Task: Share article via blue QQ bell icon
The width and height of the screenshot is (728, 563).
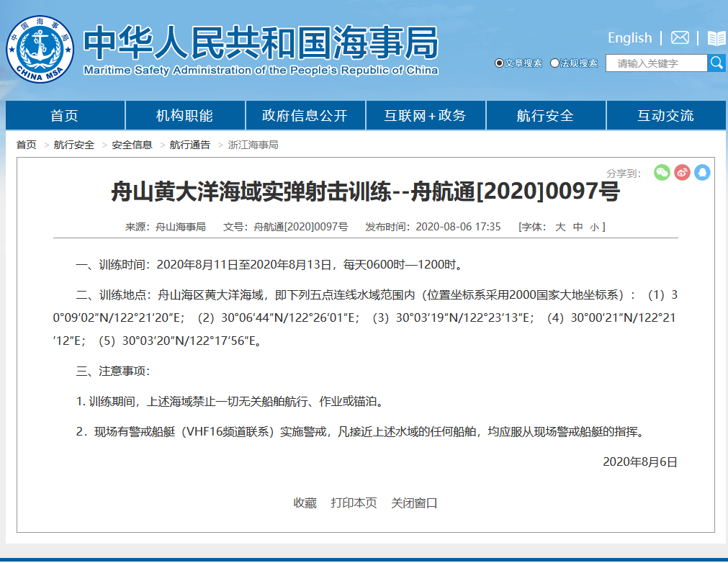Action: pos(702,173)
